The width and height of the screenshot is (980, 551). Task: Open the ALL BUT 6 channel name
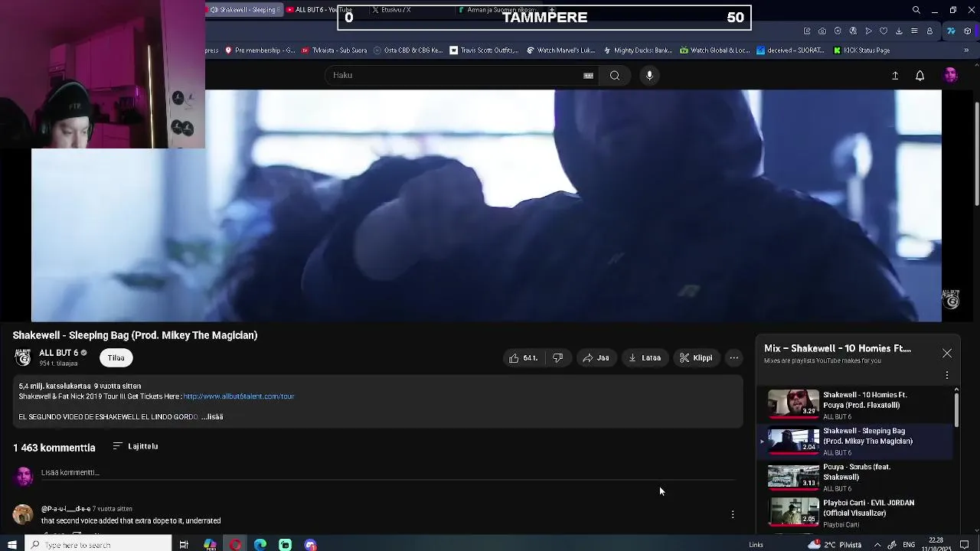coord(59,353)
